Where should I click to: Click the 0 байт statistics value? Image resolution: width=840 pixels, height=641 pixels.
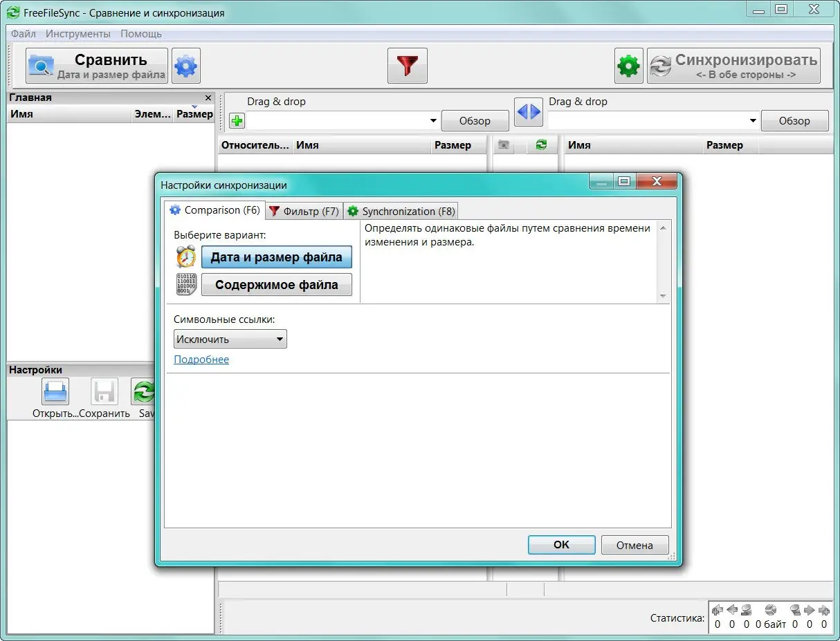coord(770,624)
